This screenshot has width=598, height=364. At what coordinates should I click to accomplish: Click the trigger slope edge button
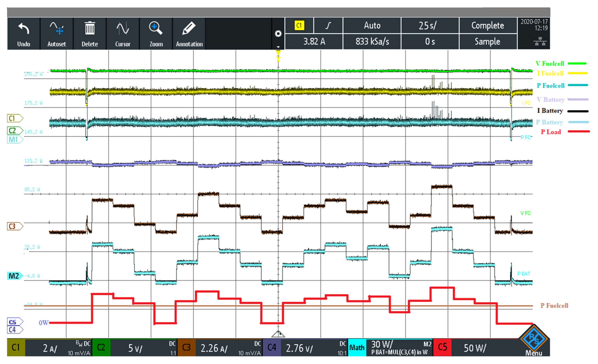pos(328,25)
